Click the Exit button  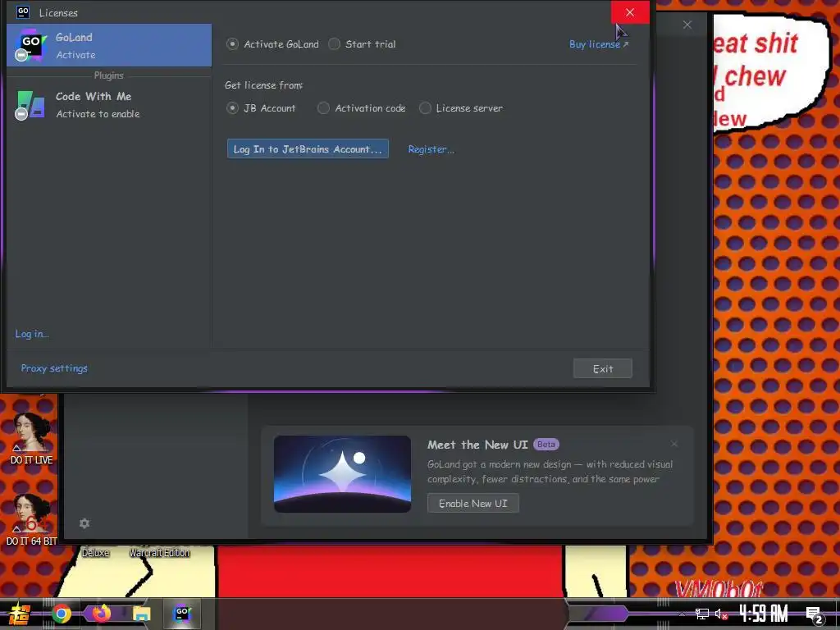[x=603, y=368]
